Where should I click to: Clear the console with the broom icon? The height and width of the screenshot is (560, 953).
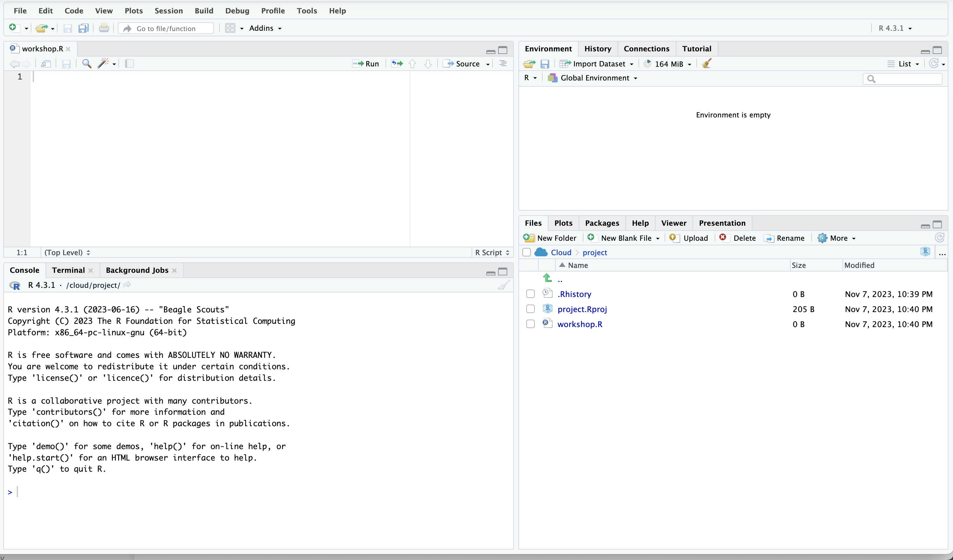coord(503,285)
